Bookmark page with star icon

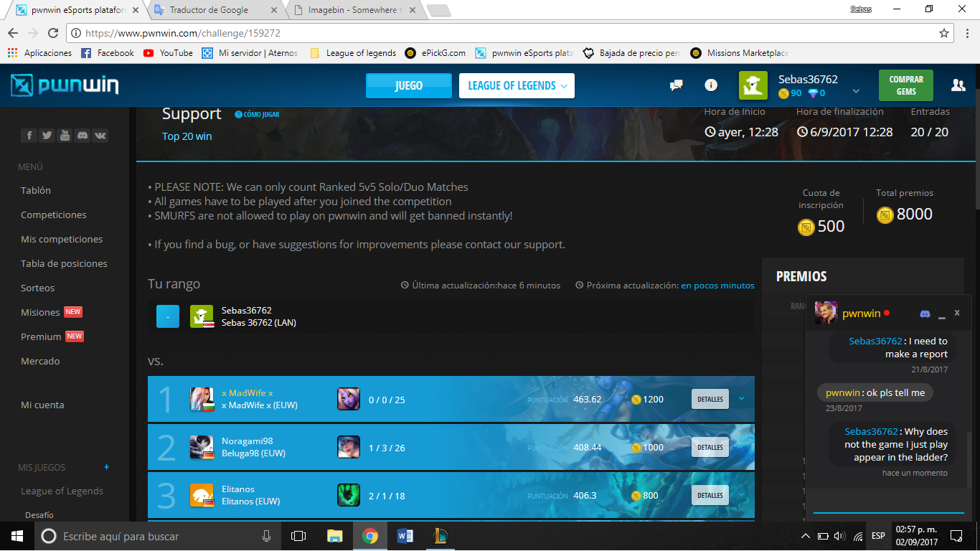click(x=944, y=33)
